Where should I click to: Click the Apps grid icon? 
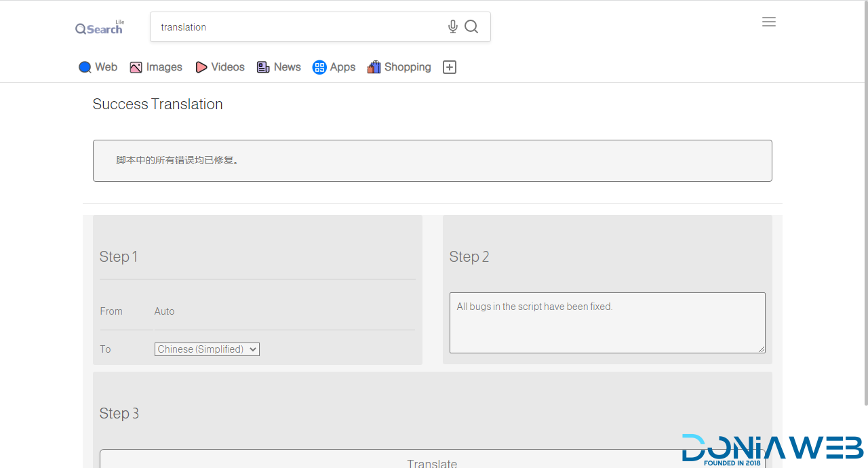pos(319,67)
